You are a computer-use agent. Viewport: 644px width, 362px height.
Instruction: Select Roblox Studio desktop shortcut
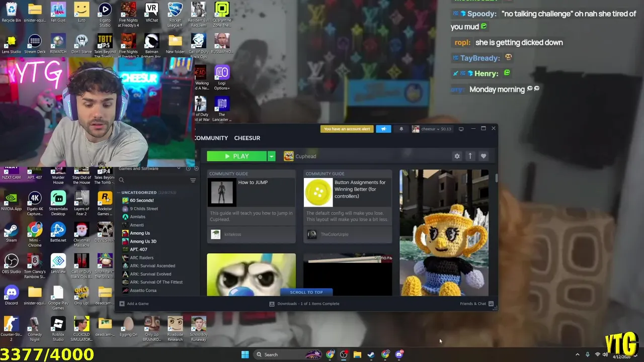click(58, 329)
